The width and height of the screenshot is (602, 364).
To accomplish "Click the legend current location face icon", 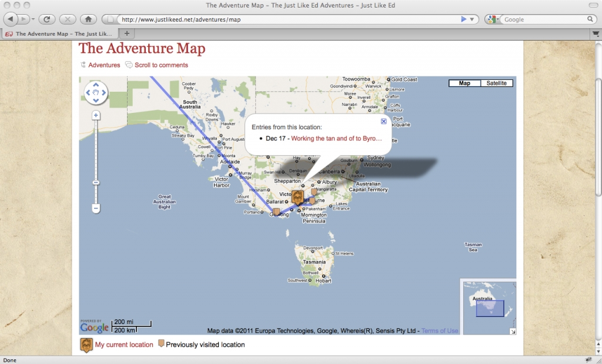I will [86, 345].
